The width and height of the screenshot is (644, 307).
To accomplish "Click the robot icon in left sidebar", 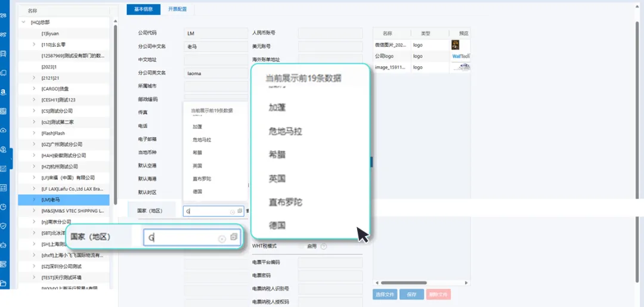I will coord(4,244).
